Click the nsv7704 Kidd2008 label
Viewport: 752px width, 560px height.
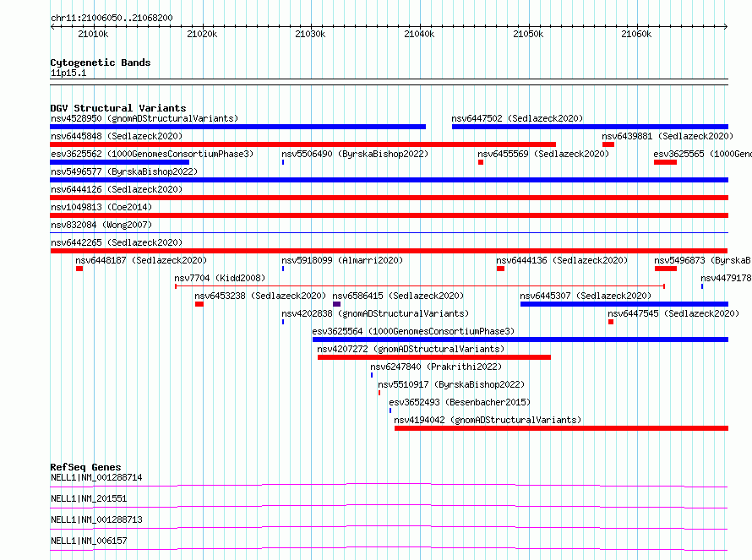click(x=220, y=278)
